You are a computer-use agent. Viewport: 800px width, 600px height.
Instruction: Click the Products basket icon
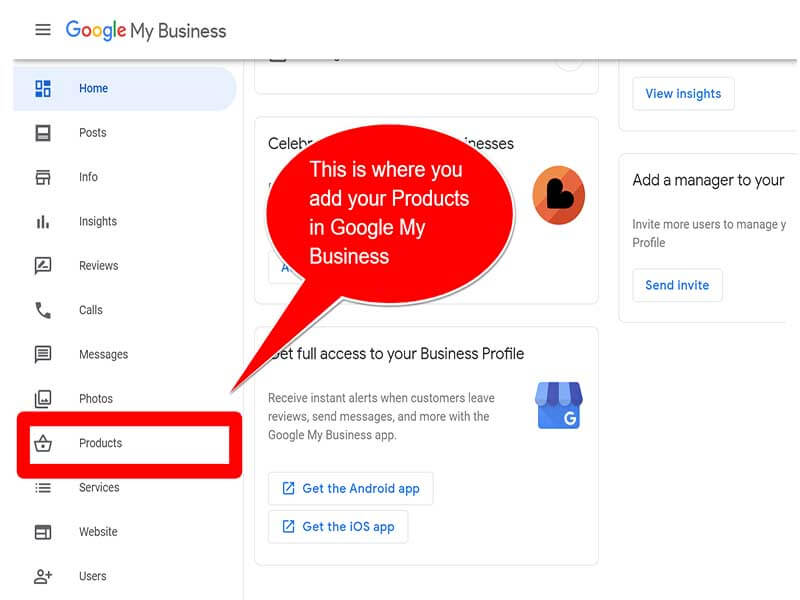tap(43, 443)
